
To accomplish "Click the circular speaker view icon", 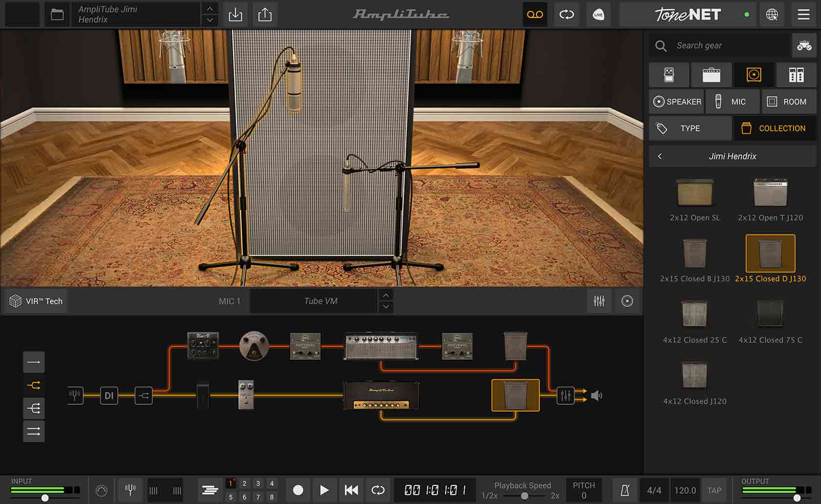I will [627, 301].
